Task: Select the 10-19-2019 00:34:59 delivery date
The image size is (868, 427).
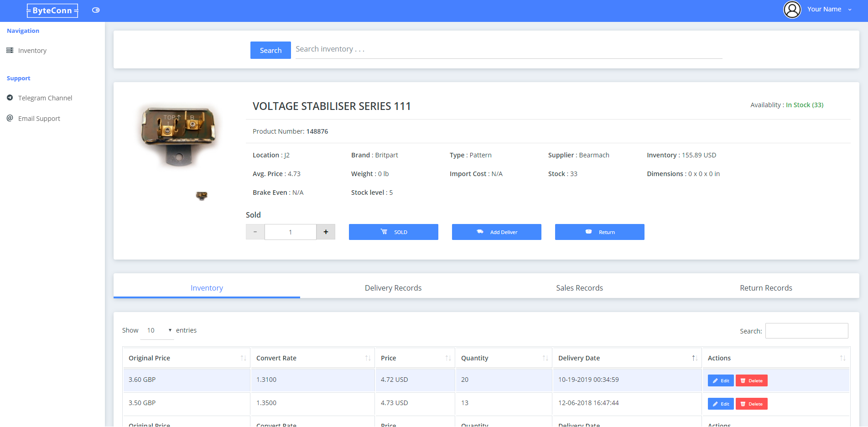Action: (627, 380)
